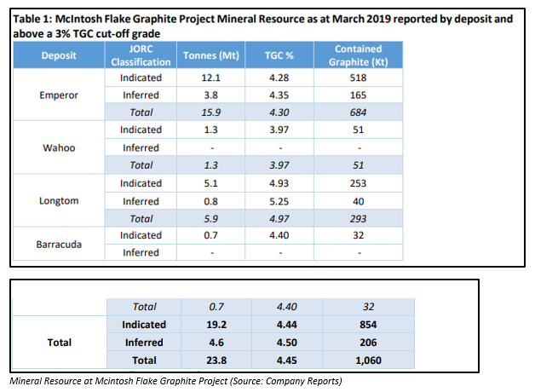
Task: Click Longtom Indicated tonnes 5.1
Action: [x=211, y=183]
